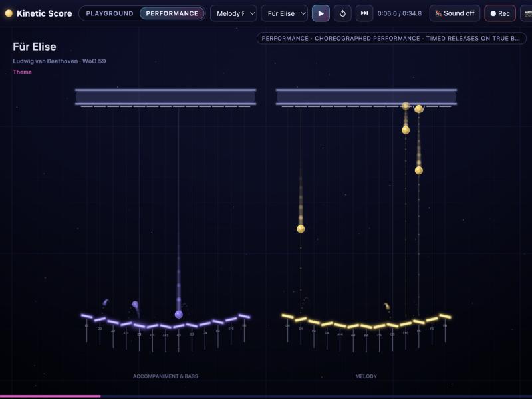This screenshot has height=399, width=532.
Task: Skip ahead with the fast-forward end icon
Action: pyautogui.click(x=364, y=13)
